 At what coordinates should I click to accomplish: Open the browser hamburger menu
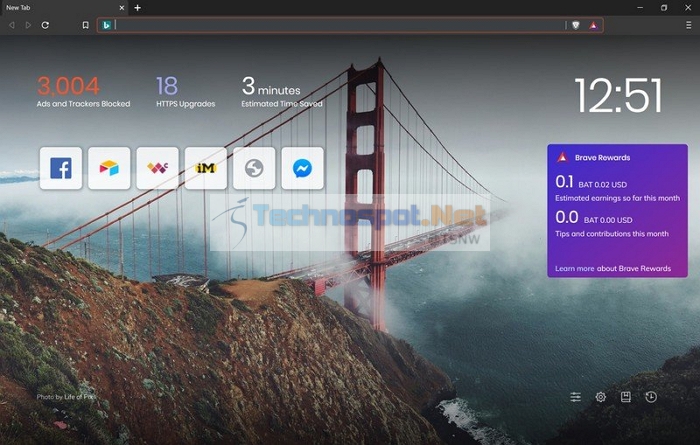pyautogui.click(x=688, y=25)
